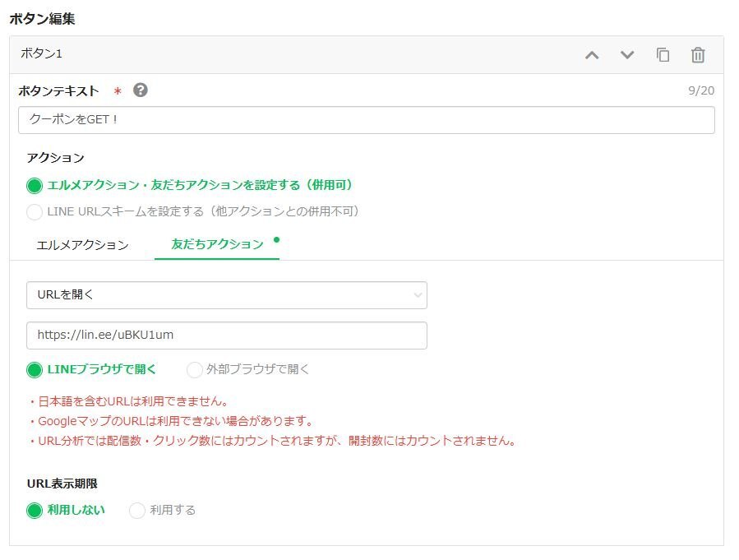Click the note starting URL分析では配信数
The image size is (739, 560).
click(273, 441)
